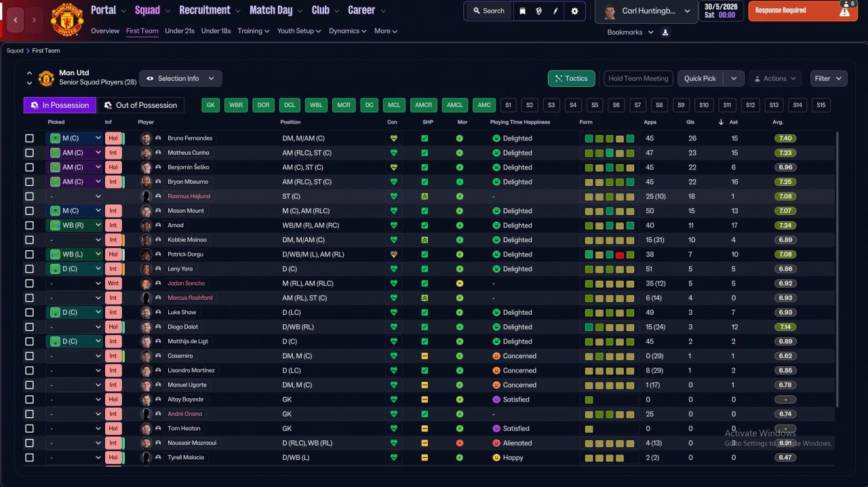Click Casemiro Concerned face icon
868x487 pixels.
click(x=496, y=356)
